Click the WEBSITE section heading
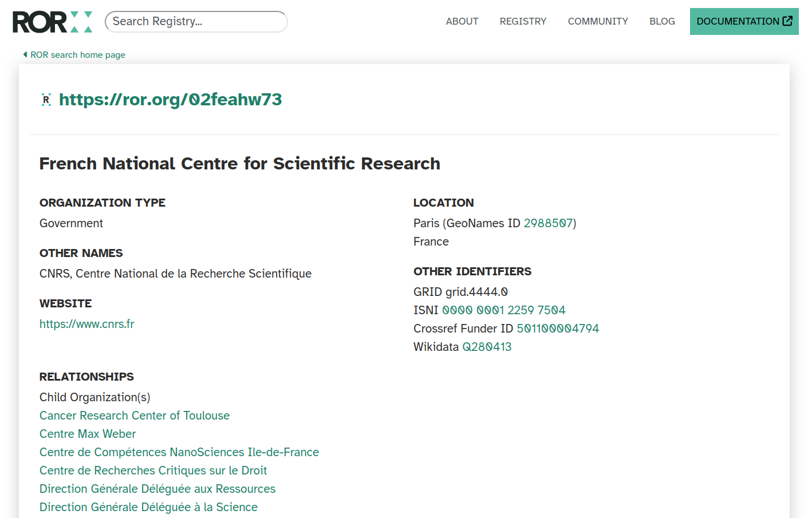812x518 pixels. pyautogui.click(x=66, y=303)
